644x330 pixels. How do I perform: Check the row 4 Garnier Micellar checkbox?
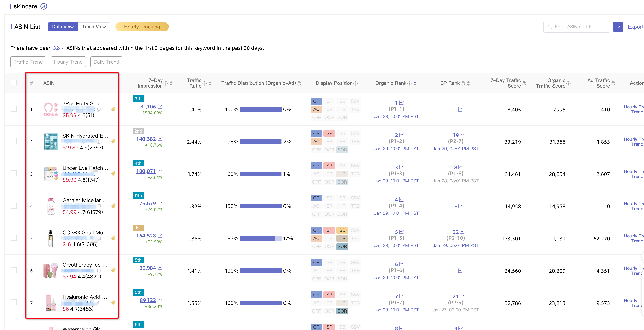(x=14, y=206)
